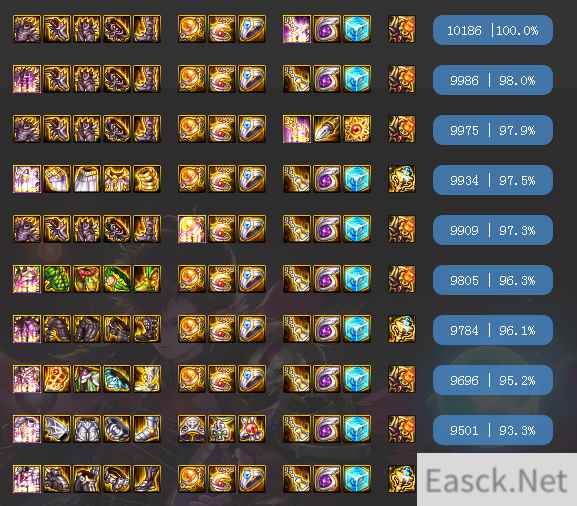This screenshot has height=506, width=577.
Task: Select the glowing yellow accessory icon in 9909 row
Action: click(191, 229)
